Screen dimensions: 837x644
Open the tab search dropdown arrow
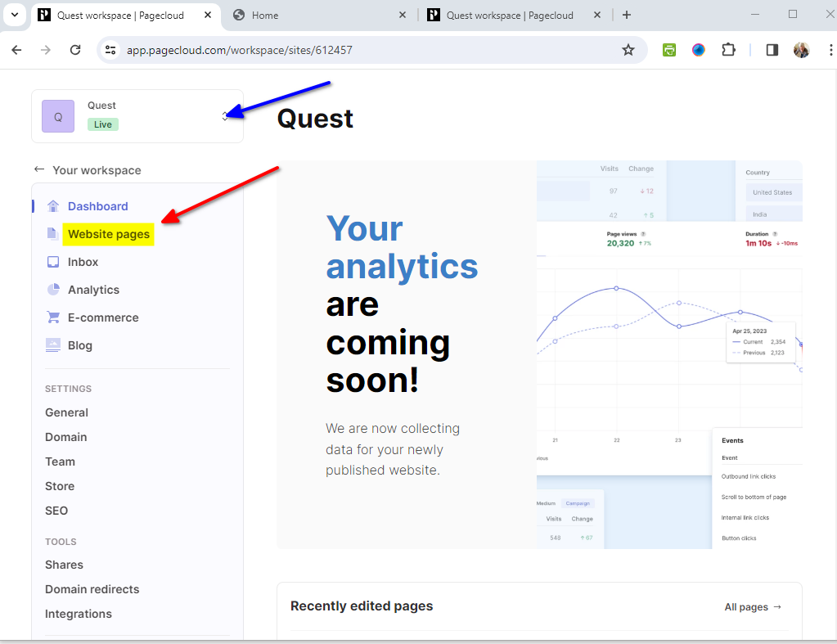click(15, 15)
